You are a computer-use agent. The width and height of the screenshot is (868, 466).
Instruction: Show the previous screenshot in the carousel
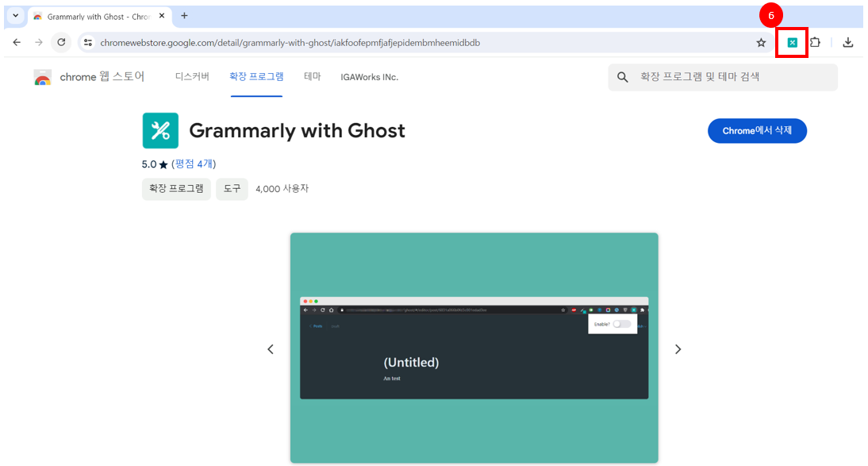click(x=270, y=349)
